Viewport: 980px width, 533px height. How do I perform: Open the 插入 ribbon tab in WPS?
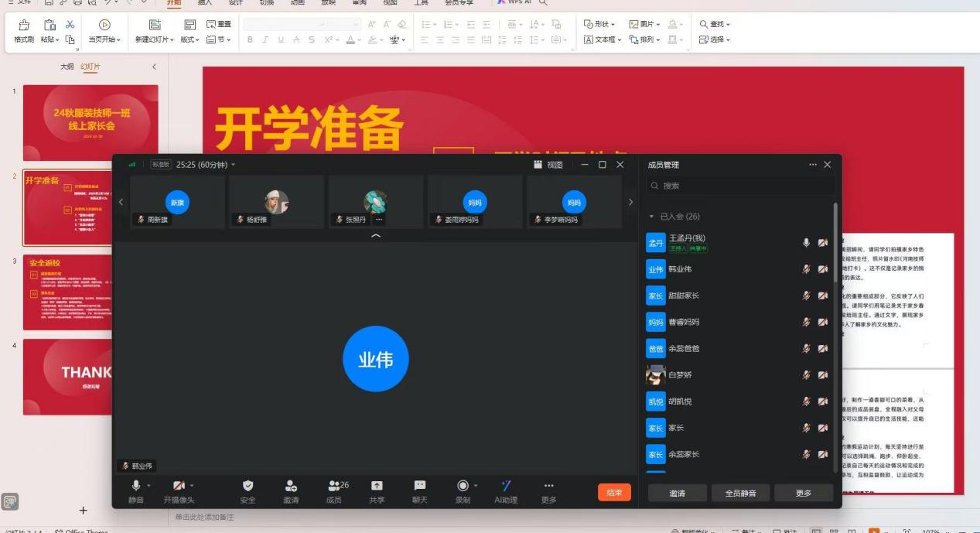tap(205, 2)
